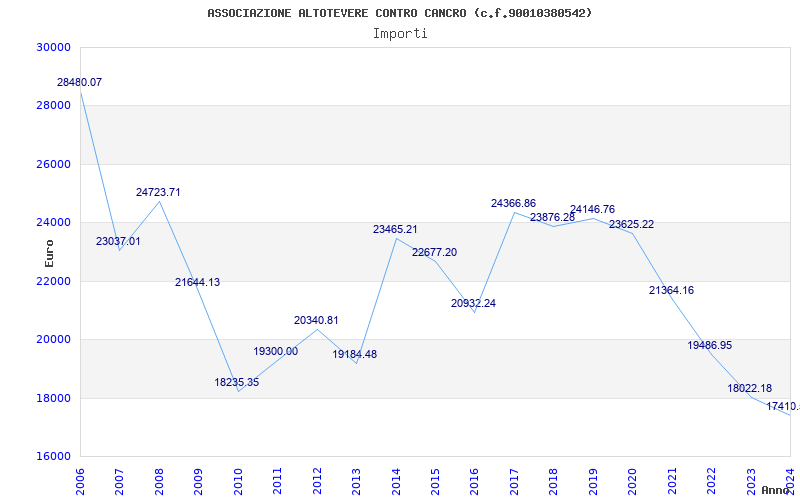Click the 20000 y-axis tick

[53, 340]
